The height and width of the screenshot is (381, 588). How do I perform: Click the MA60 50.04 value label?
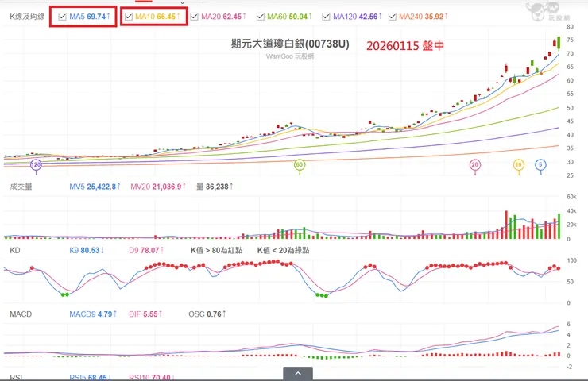(x=289, y=17)
